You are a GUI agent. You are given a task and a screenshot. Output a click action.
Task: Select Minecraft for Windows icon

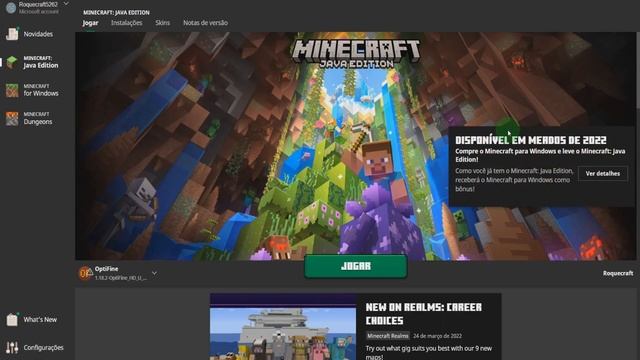click(12, 90)
